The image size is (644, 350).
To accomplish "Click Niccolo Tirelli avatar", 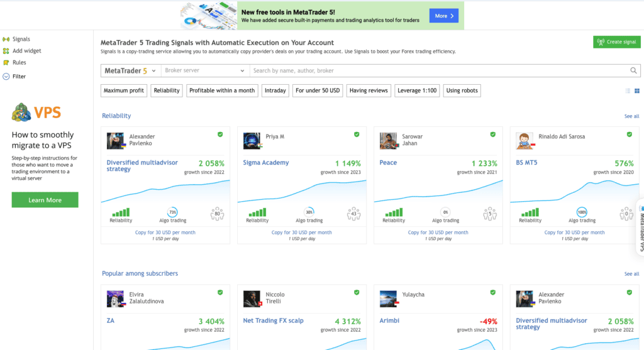I will [x=252, y=298].
